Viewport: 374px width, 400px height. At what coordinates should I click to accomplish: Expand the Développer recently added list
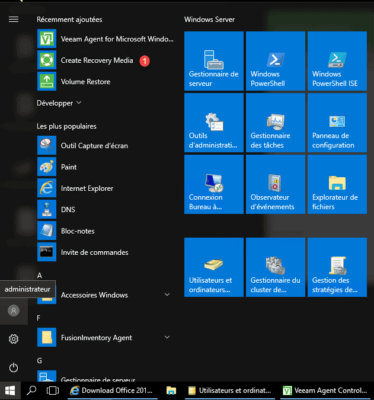point(59,103)
